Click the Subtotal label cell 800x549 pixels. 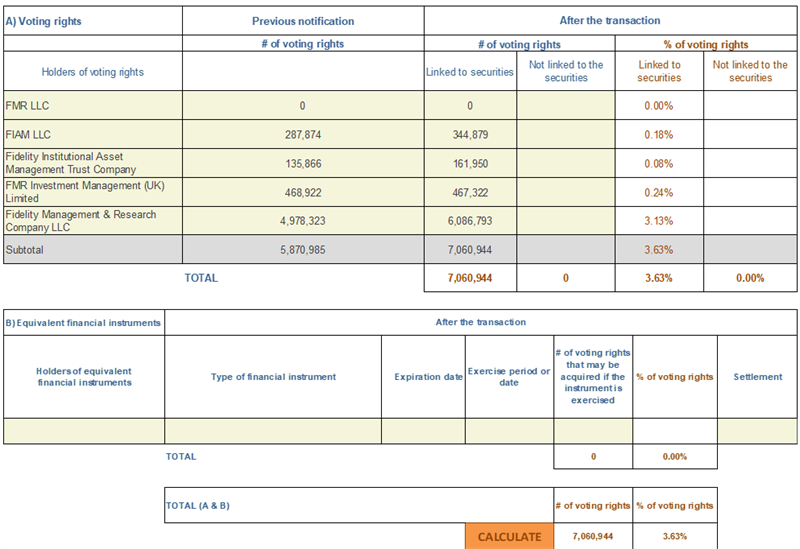(93, 249)
